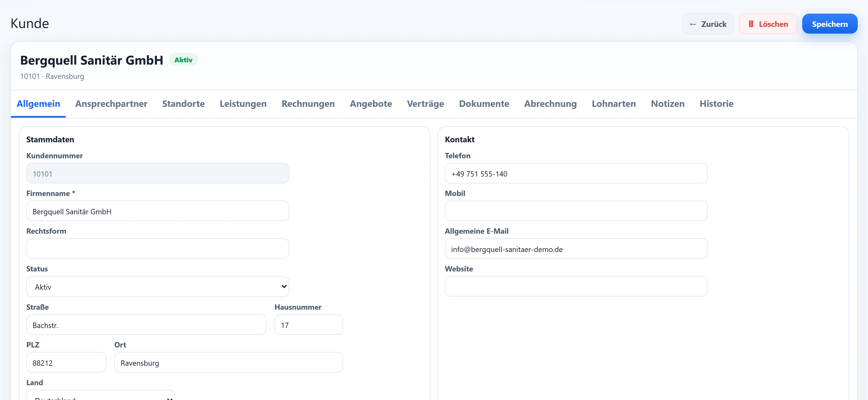The image size is (868, 400).
Task: Focus the Allgemeine E-Mail field
Action: (x=576, y=249)
